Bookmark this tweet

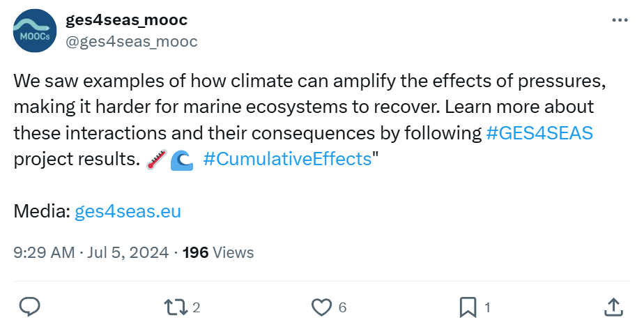point(468,307)
